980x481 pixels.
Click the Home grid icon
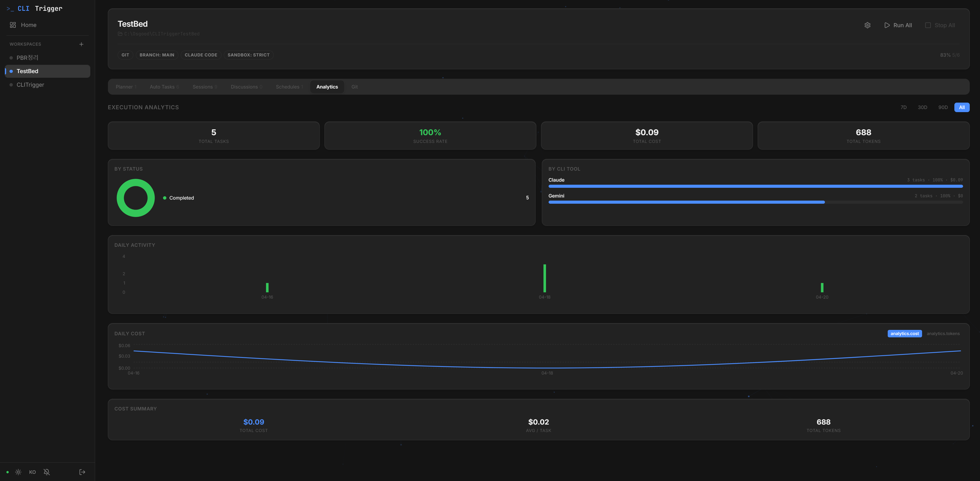point(13,25)
